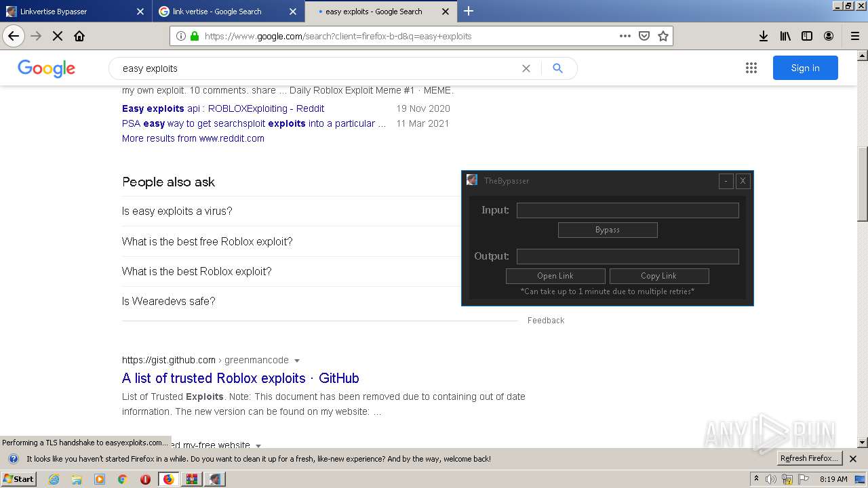Go back to the previous page

(14, 36)
